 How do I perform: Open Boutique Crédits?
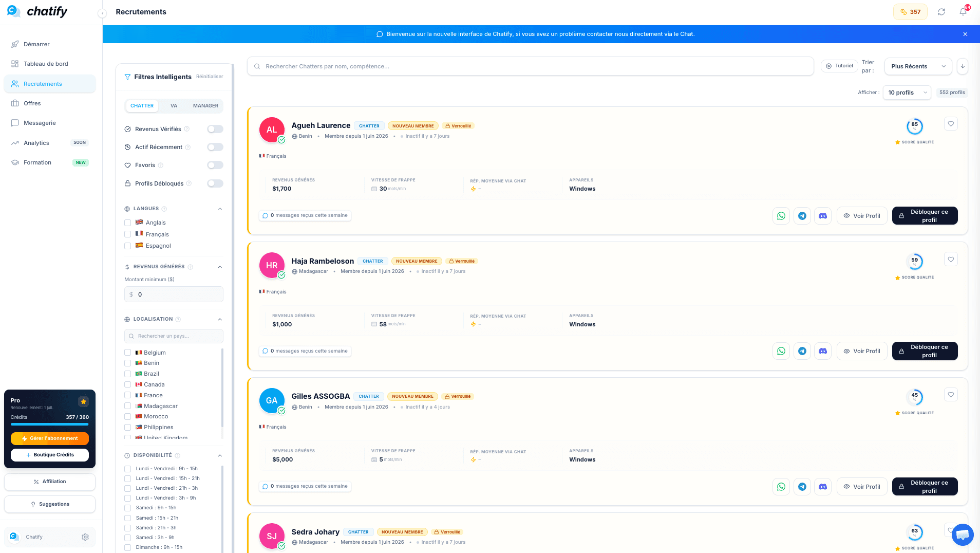coord(50,455)
